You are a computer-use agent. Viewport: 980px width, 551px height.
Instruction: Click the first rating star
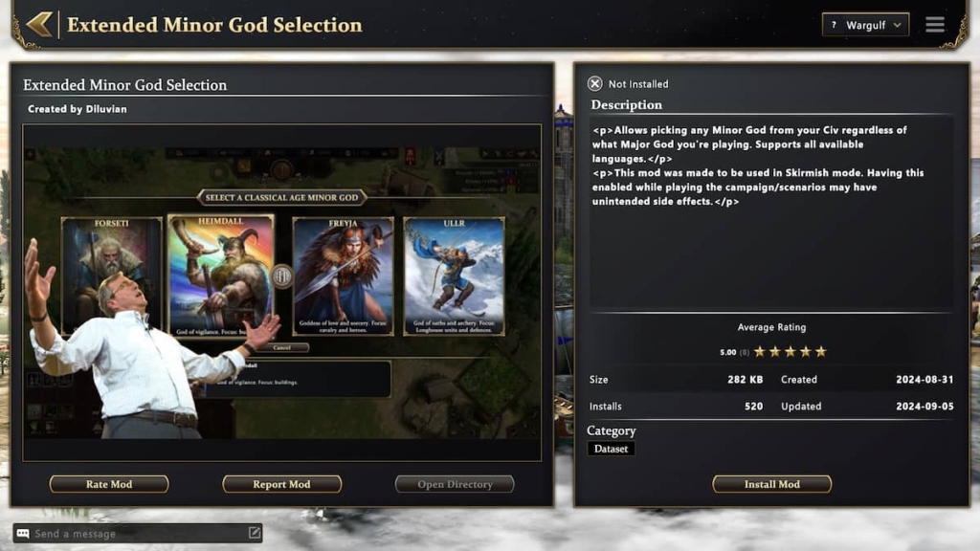pos(759,351)
